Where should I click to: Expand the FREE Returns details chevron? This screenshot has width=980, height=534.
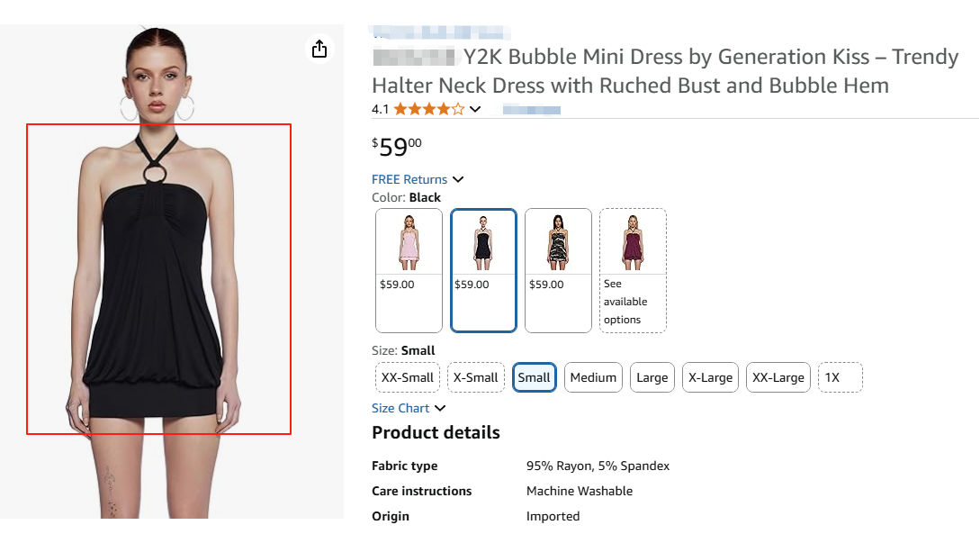click(459, 179)
